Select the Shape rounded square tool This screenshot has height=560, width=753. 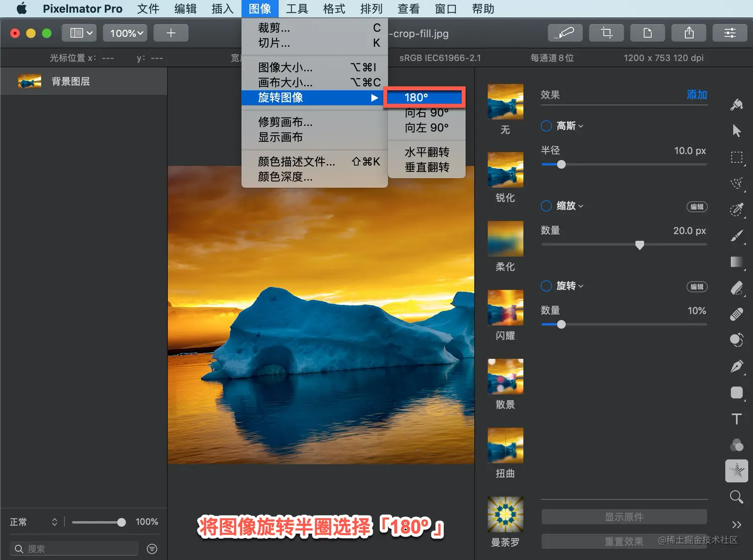click(737, 393)
